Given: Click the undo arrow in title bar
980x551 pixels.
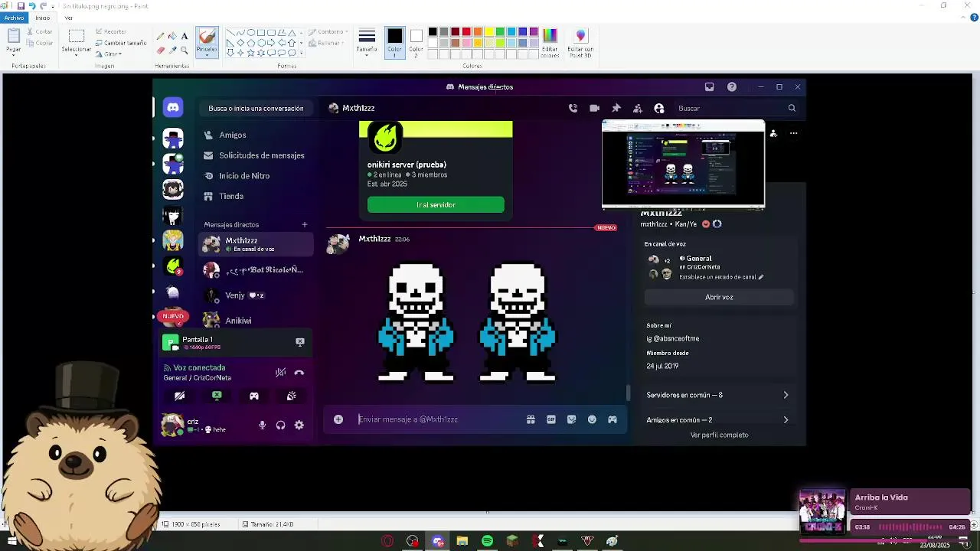Looking at the screenshot, I should 32,6.
